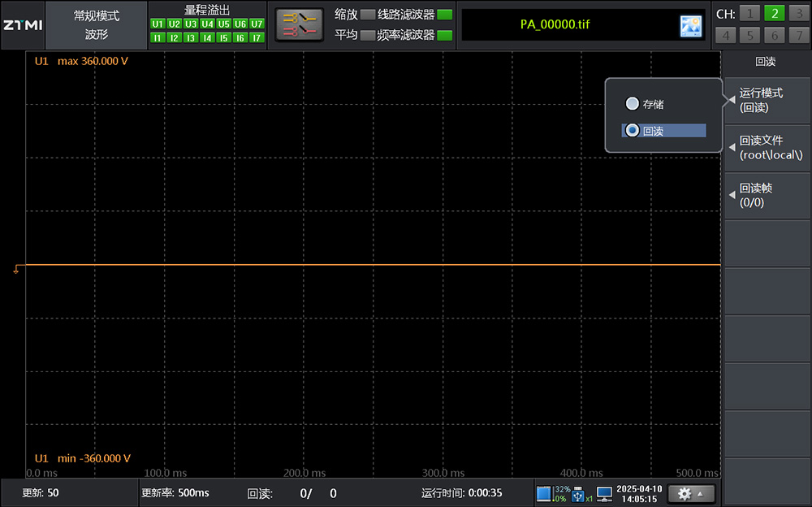
Task: Expand the 回读帧 (0/0) selector
Action: click(x=767, y=195)
